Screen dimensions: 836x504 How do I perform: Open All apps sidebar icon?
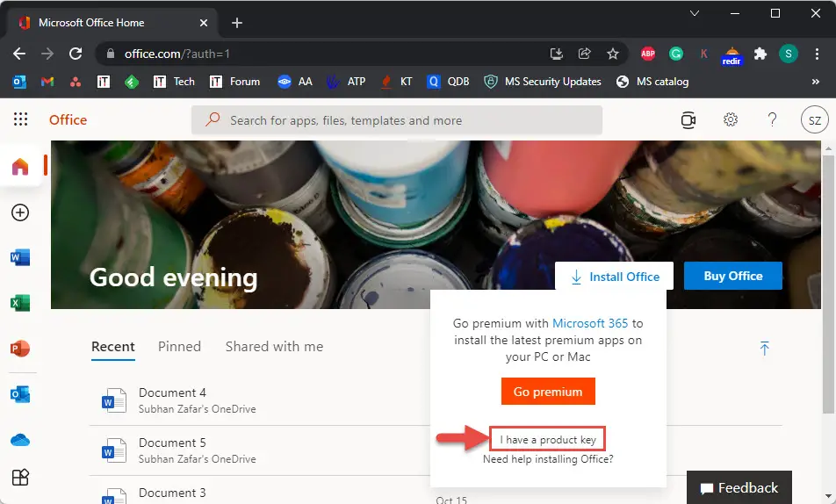(20, 478)
